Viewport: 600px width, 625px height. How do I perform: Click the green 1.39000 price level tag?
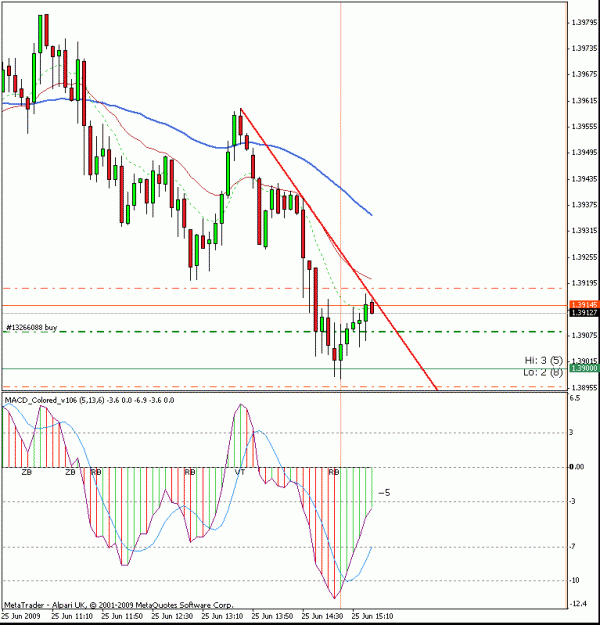[x=584, y=368]
